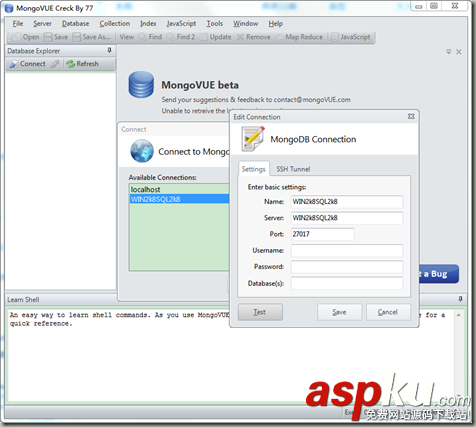Image resolution: width=476 pixels, height=427 pixels.
Task: Close the Edit Connection dialog
Action: [411, 116]
